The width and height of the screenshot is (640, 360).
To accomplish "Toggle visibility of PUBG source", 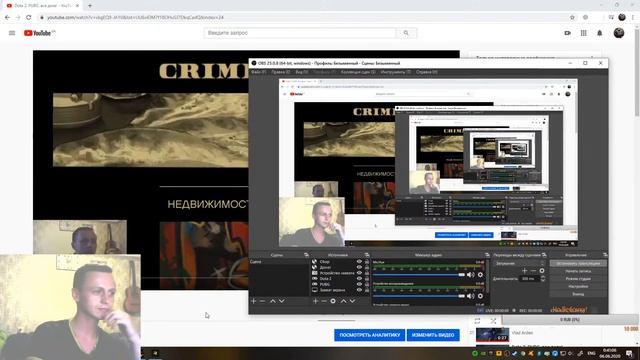I will [359, 284].
